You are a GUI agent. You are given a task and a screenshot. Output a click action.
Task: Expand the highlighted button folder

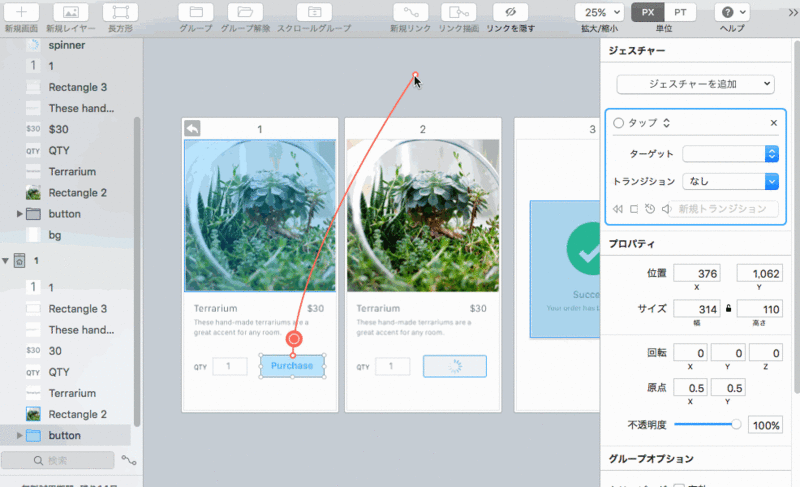pyautogui.click(x=19, y=435)
